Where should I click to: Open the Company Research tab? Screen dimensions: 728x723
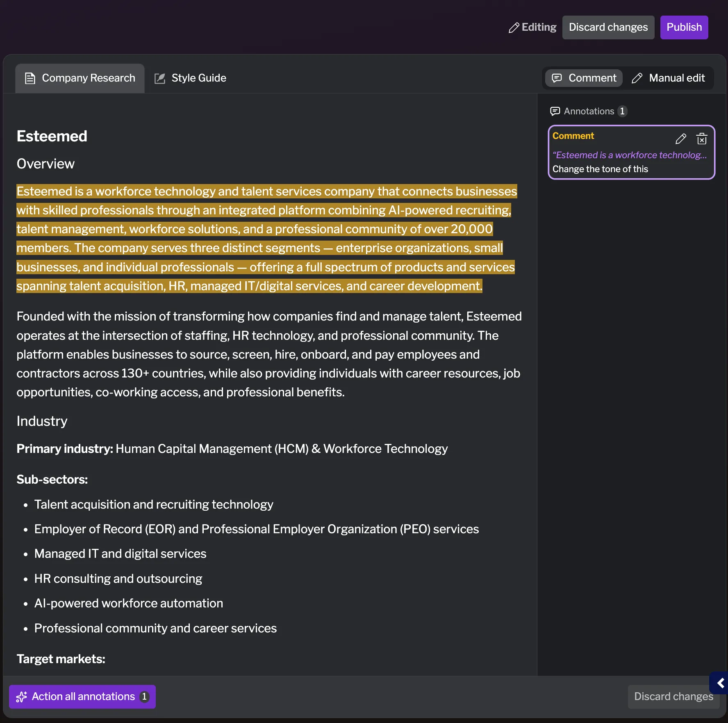pyautogui.click(x=80, y=78)
